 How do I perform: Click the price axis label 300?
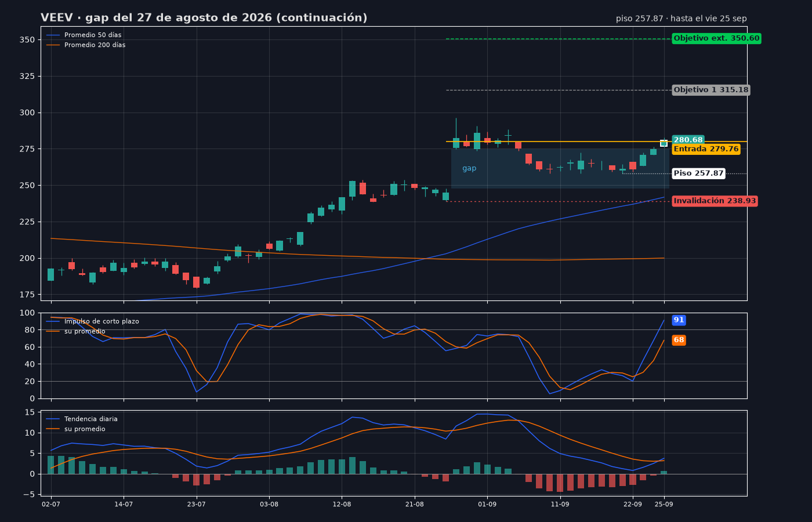pos(27,113)
